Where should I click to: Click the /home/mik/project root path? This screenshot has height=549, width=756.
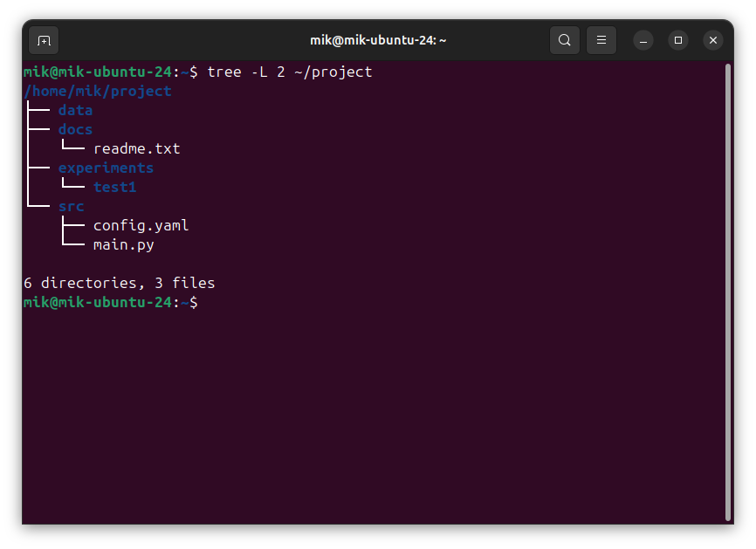pyautogui.click(x=98, y=91)
